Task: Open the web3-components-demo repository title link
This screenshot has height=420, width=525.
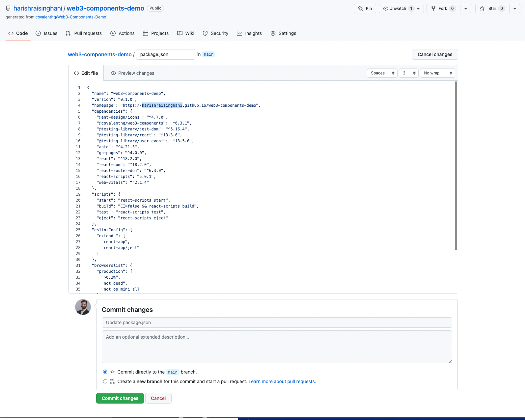Action: point(105,8)
